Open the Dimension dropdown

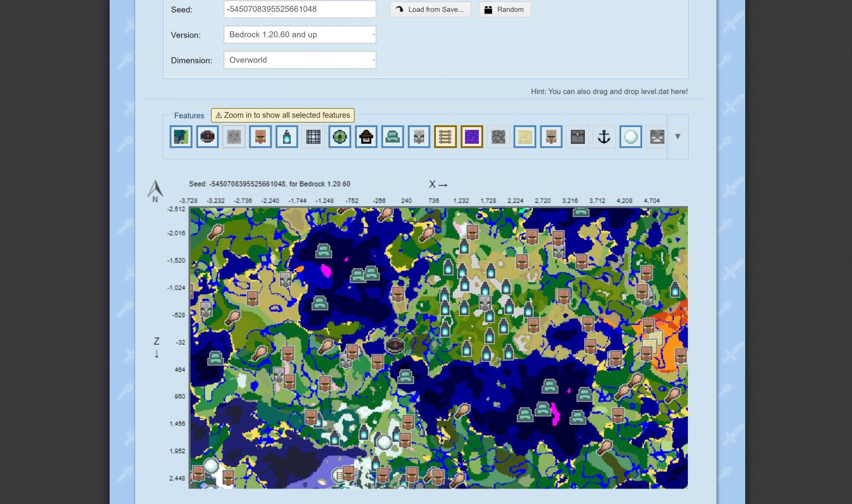(x=300, y=60)
